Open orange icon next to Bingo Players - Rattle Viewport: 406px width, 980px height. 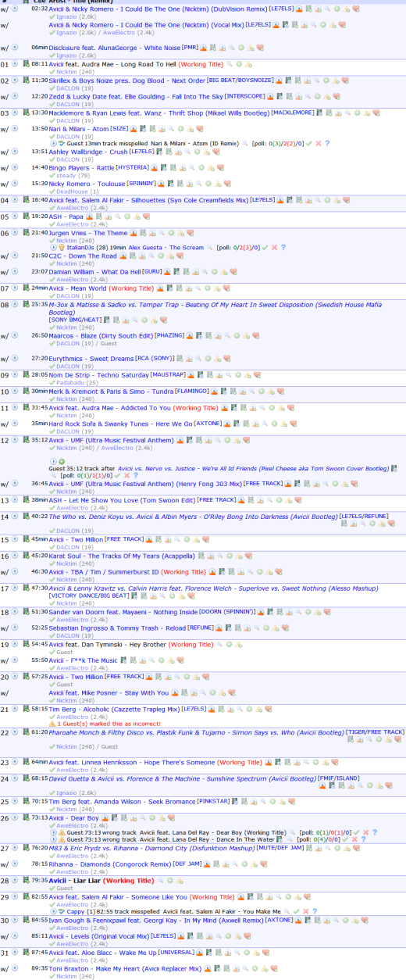pos(154,167)
